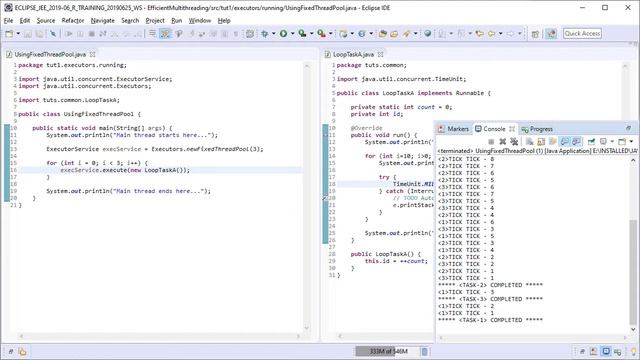Click the Console Terminate stop icon
Viewport: 640px width, 360px height.
491,142
